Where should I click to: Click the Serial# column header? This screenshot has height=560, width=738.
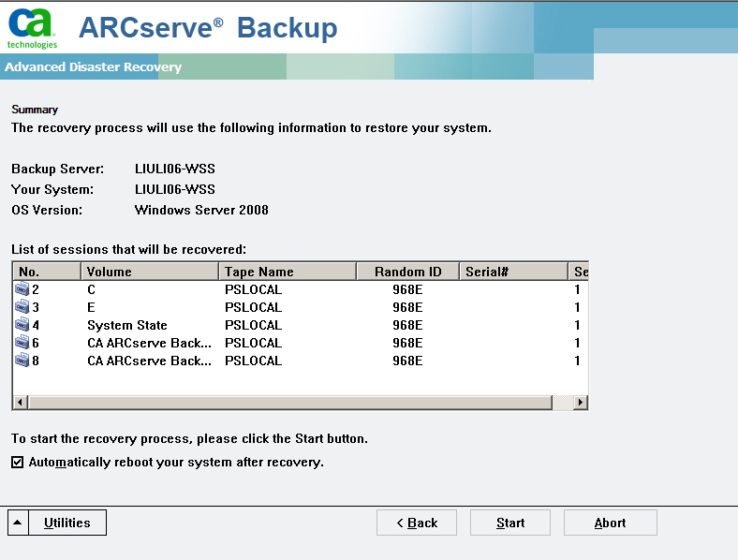point(513,272)
